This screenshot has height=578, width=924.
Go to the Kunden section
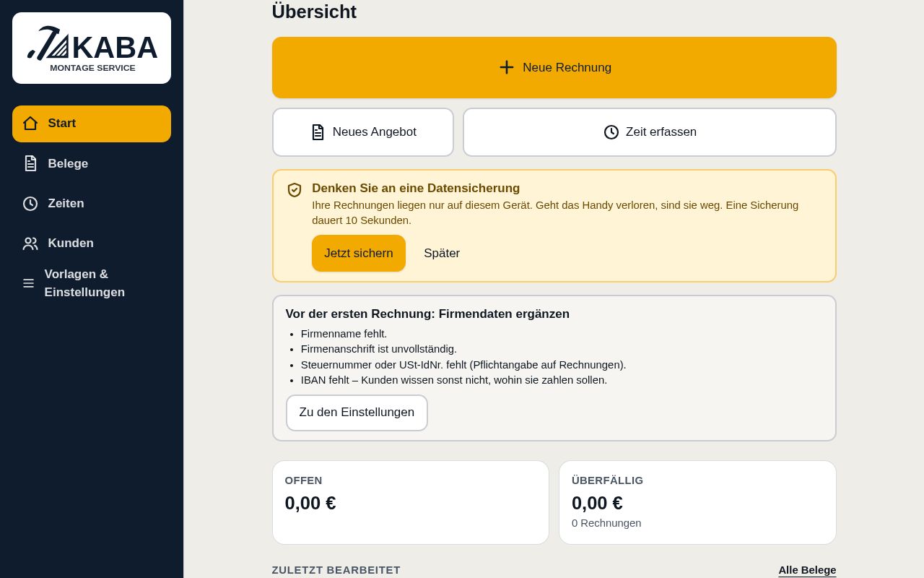click(92, 243)
